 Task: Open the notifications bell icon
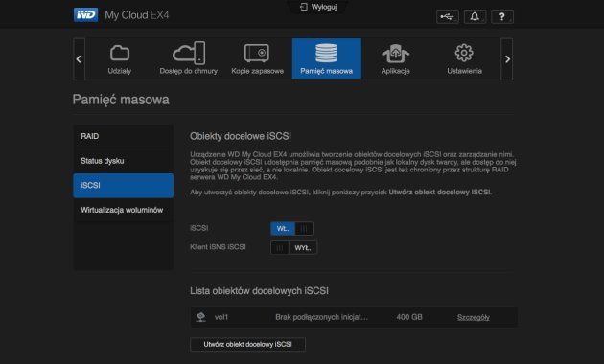(475, 16)
